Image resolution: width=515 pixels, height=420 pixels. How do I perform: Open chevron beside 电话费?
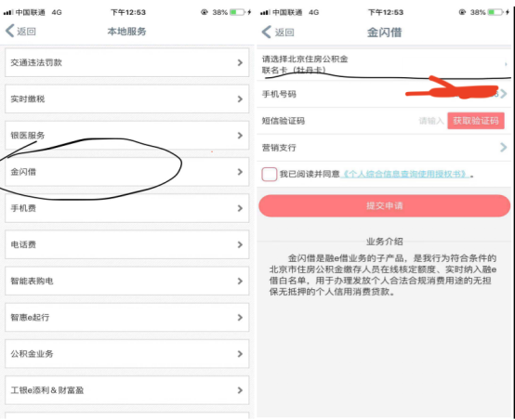[240, 244]
